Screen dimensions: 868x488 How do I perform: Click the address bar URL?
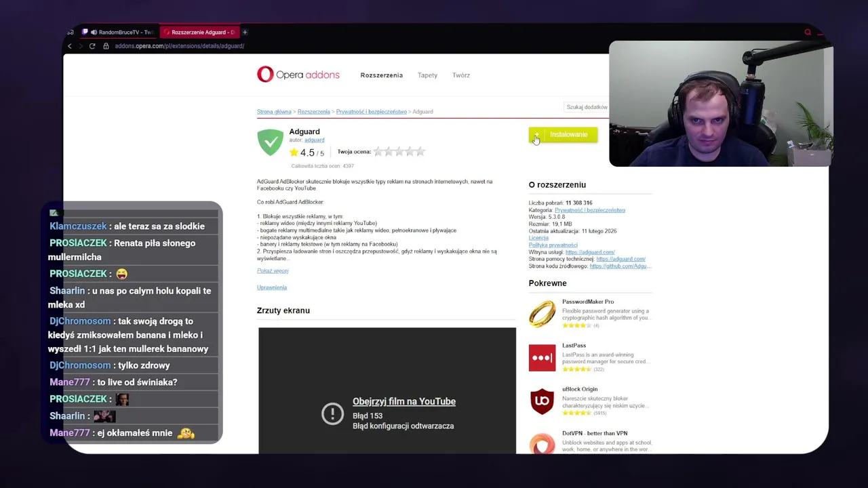(x=180, y=46)
